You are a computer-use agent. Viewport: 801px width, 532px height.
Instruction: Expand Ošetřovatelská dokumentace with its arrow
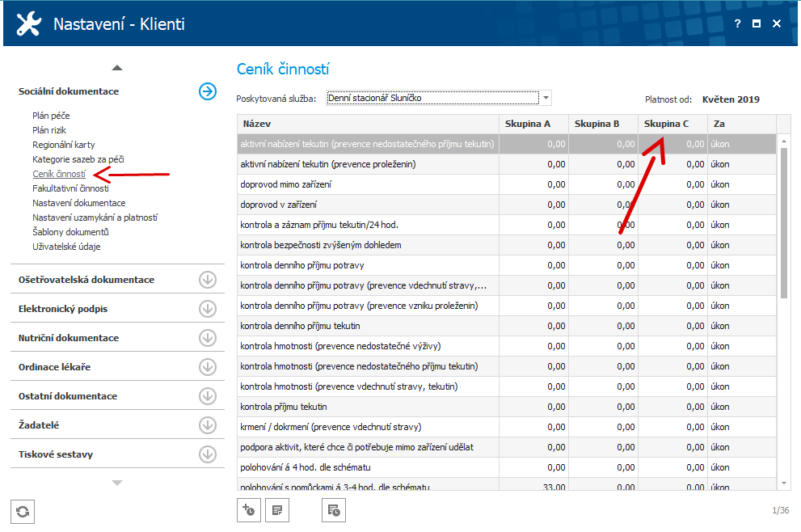coord(208,280)
